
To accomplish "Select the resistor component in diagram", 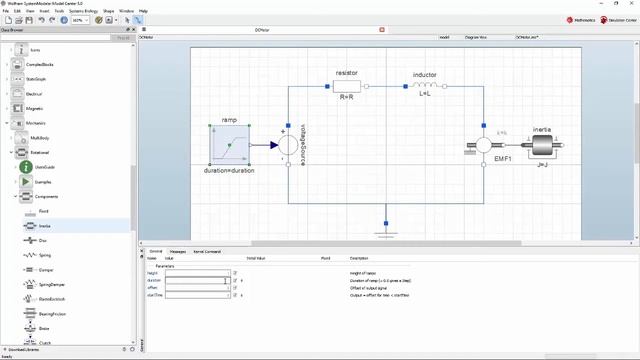I will click(347, 86).
